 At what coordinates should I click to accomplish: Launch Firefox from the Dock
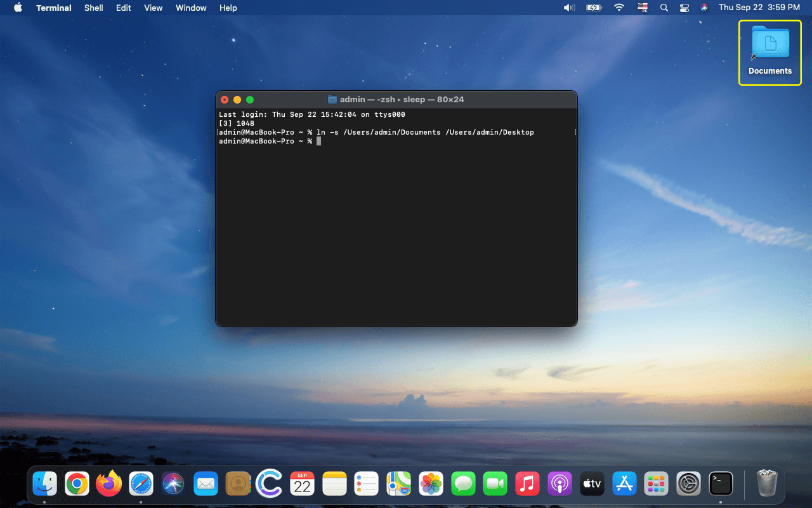point(108,483)
